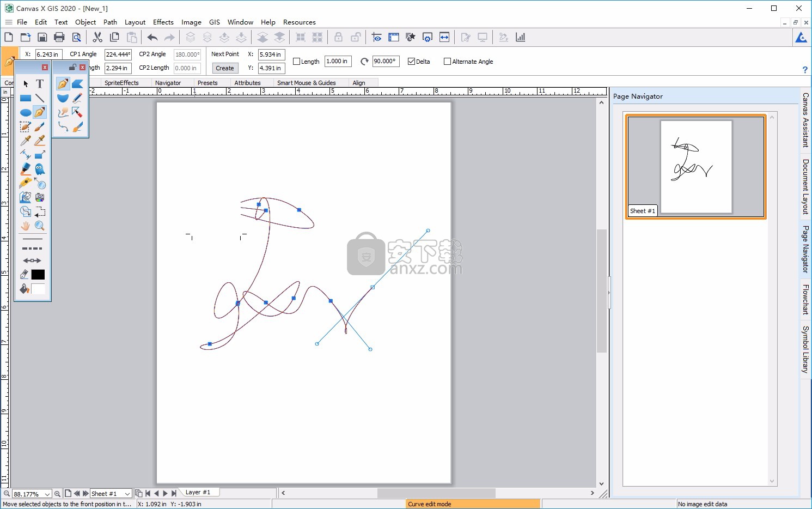Switch to the Smart Mouse & Guides tab

point(306,83)
